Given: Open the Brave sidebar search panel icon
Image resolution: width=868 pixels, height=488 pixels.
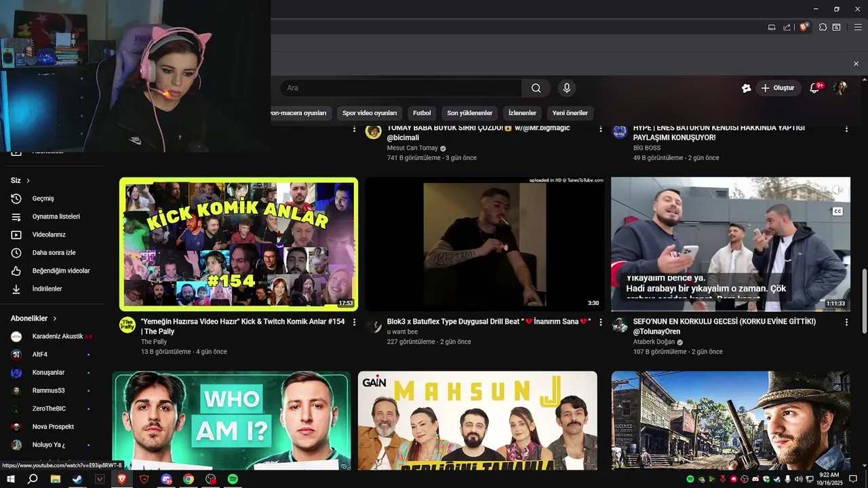Looking at the screenshot, I should click(x=837, y=27).
